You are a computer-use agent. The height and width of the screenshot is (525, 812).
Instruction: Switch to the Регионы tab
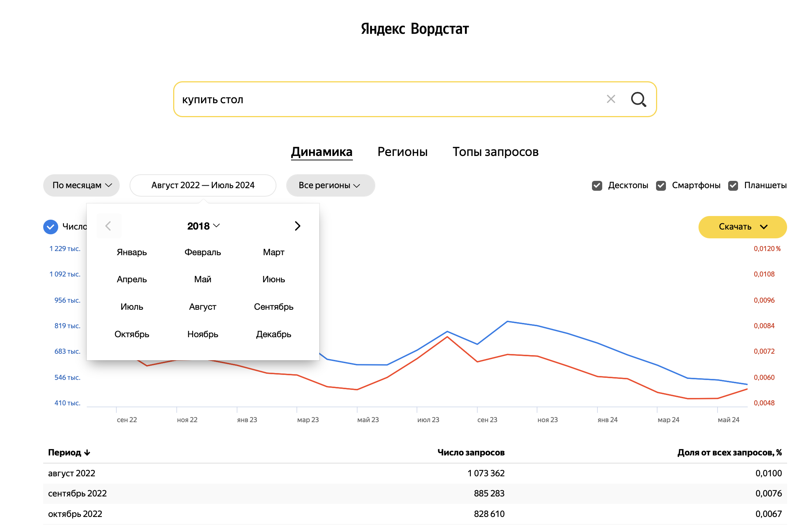pos(402,152)
